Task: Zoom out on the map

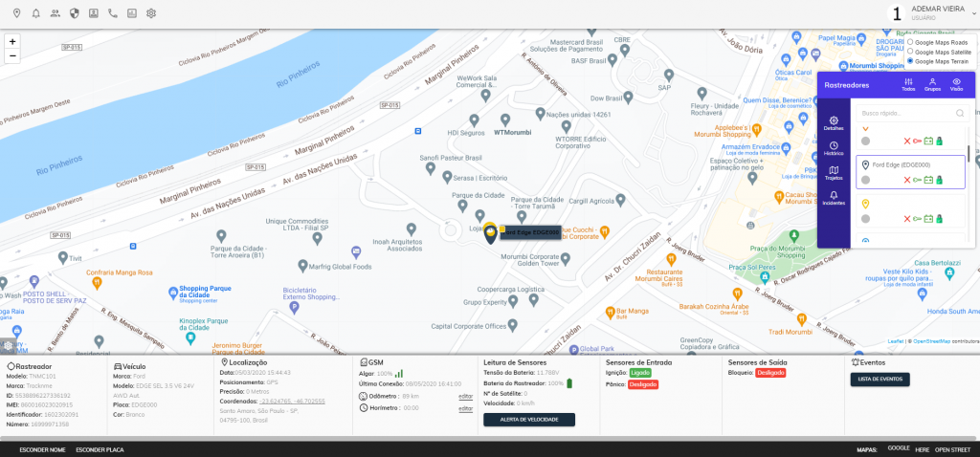Action: pyautogui.click(x=12, y=56)
